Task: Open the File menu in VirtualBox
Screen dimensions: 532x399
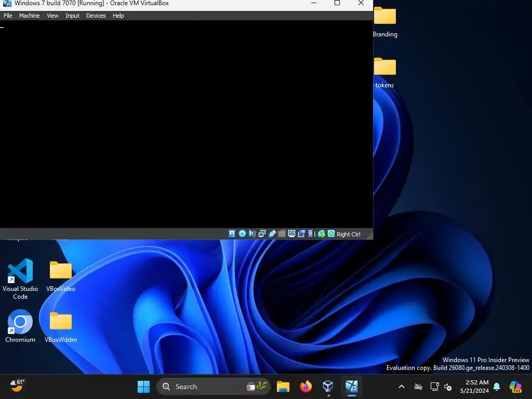Action: click(8, 16)
